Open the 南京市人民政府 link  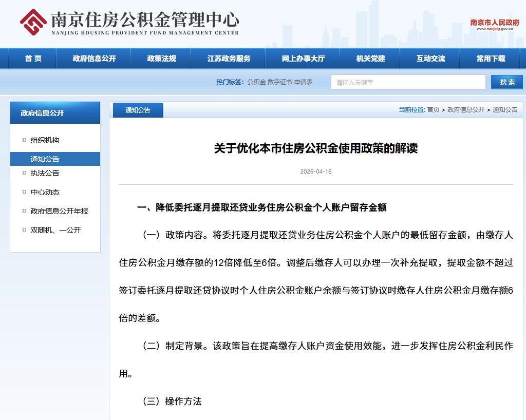click(495, 24)
